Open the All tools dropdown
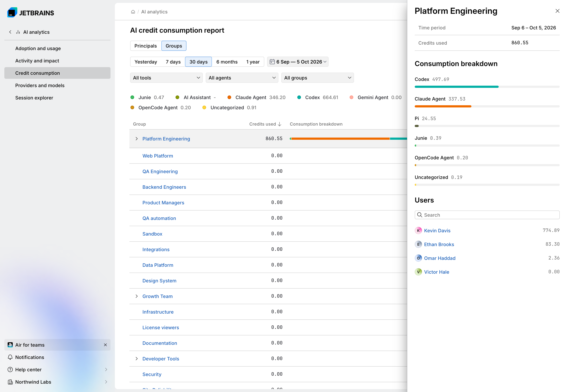 click(166, 78)
